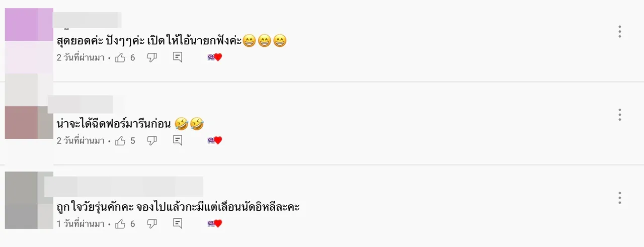Viewport: 644px width, 247px height.
Task: Open three-dot menu for ฉีดฟอร์มารีน comment
Action: coord(620,114)
